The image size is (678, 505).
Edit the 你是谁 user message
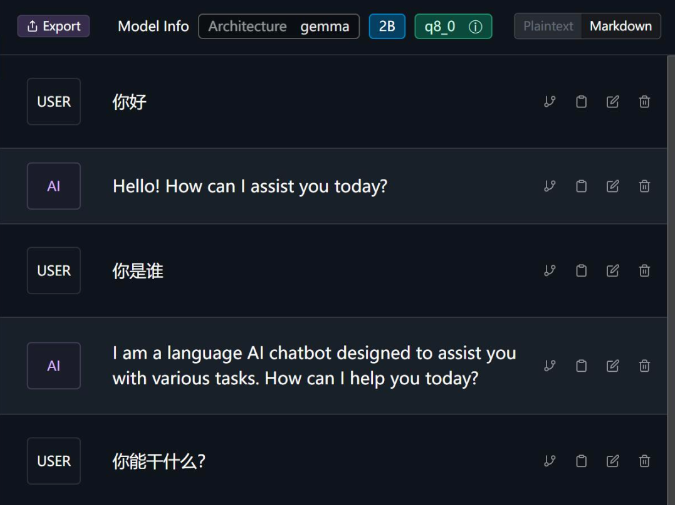(613, 270)
